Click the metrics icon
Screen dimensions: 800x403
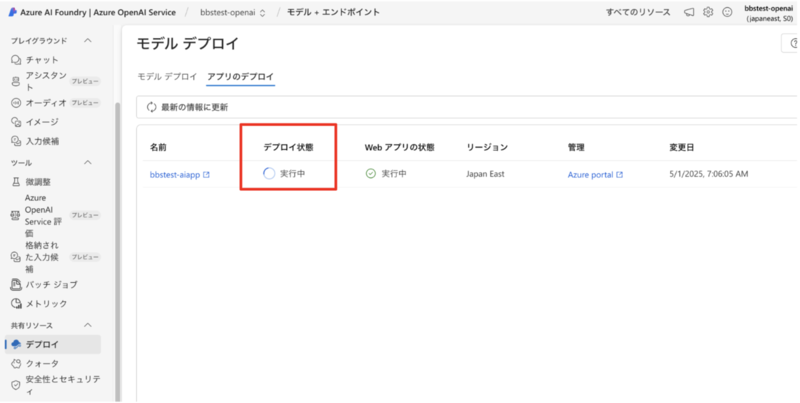[x=16, y=304]
